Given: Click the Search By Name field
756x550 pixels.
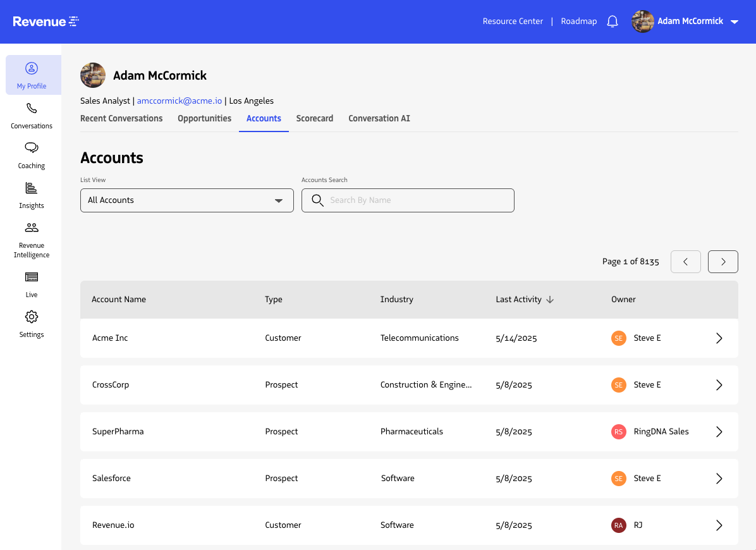Looking at the screenshot, I should (x=417, y=200).
